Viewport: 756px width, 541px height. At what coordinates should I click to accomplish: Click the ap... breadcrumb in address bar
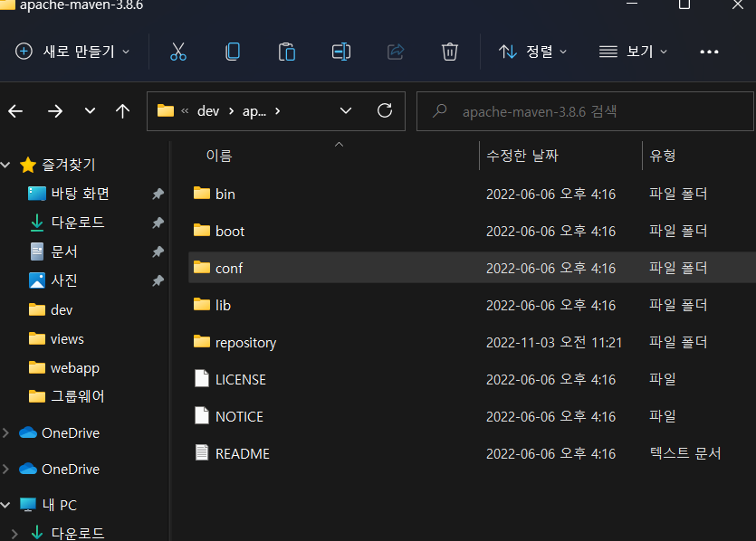pos(254,111)
